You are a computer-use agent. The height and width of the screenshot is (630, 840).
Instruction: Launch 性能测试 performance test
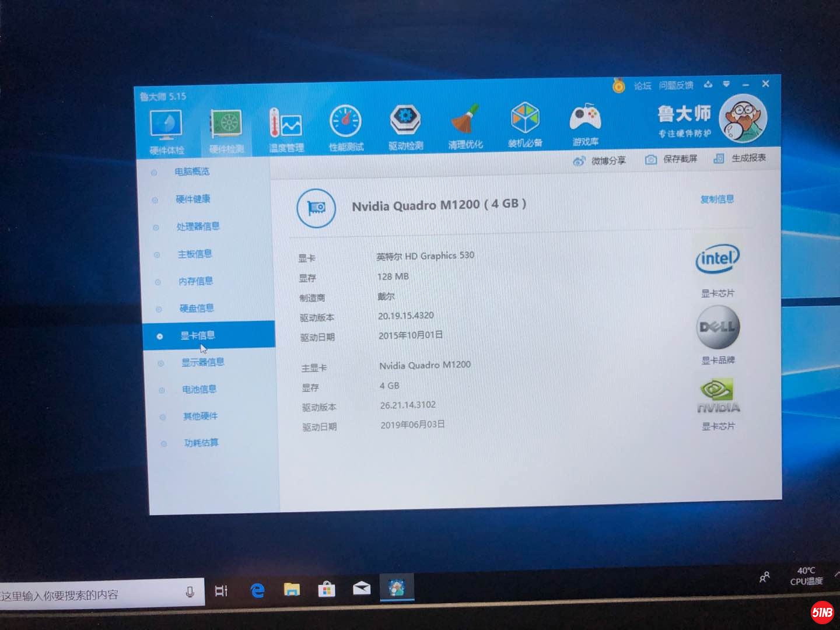pyautogui.click(x=345, y=125)
